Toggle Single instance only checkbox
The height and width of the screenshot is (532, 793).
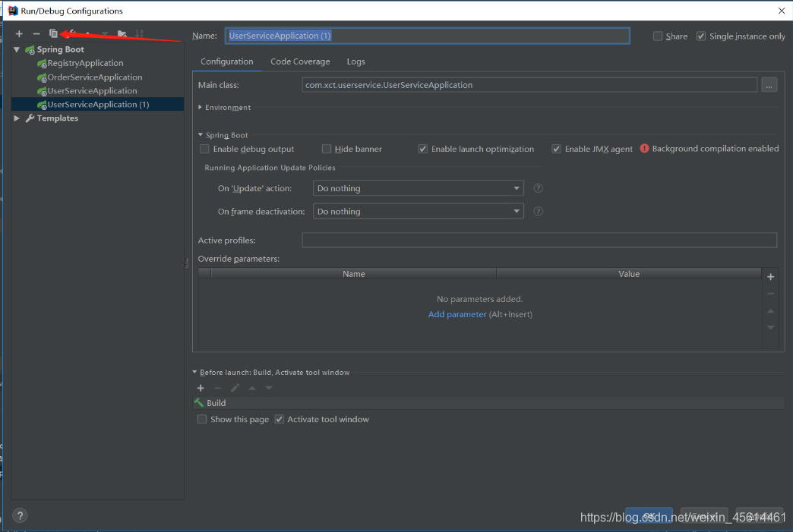(701, 36)
